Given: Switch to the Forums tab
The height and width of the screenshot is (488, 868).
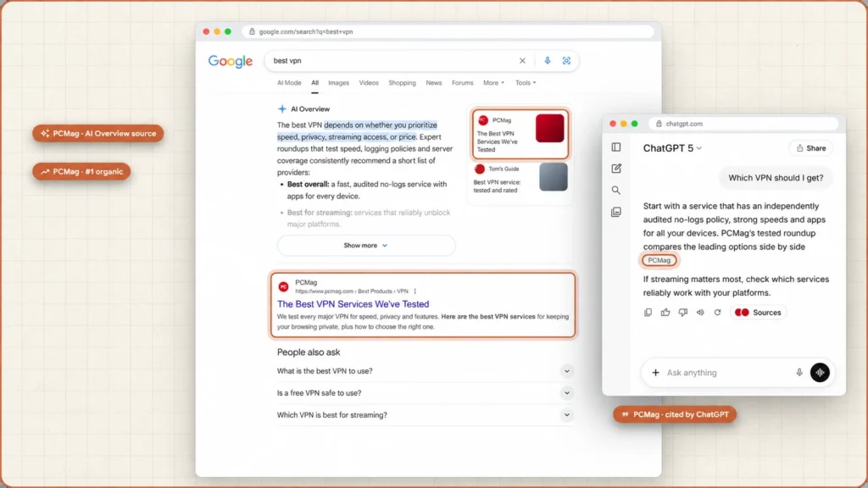Looking at the screenshot, I should pos(462,83).
